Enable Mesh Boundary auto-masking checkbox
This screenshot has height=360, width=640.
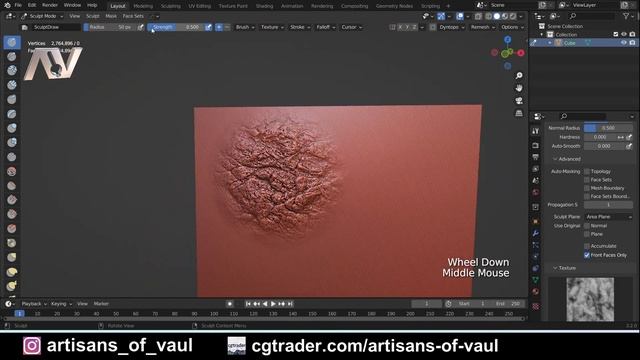coord(587,188)
